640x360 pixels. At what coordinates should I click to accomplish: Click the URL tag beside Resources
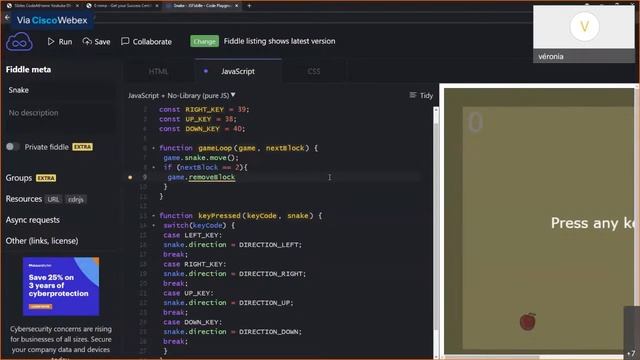[x=53, y=200]
